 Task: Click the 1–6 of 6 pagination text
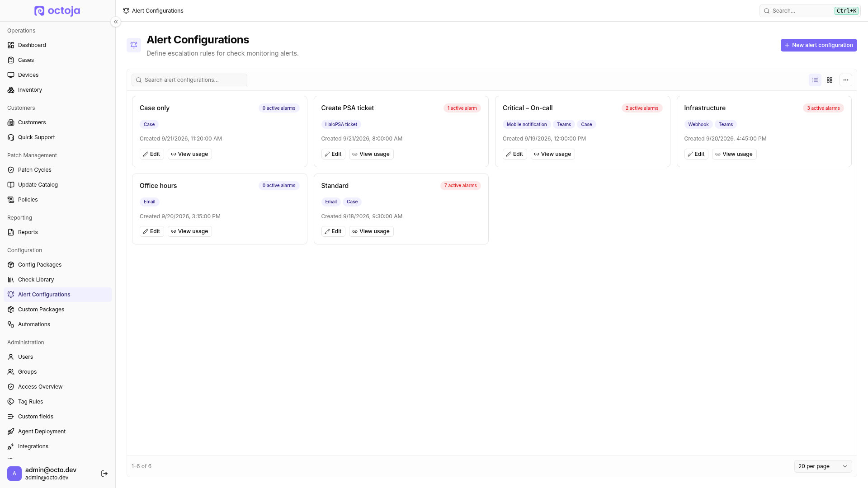142,466
